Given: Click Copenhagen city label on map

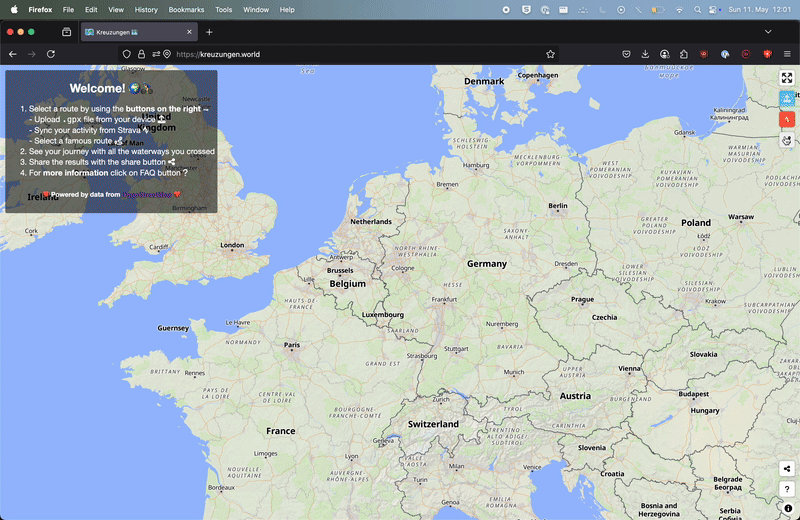Looking at the screenshot, I should coord(538,76).
